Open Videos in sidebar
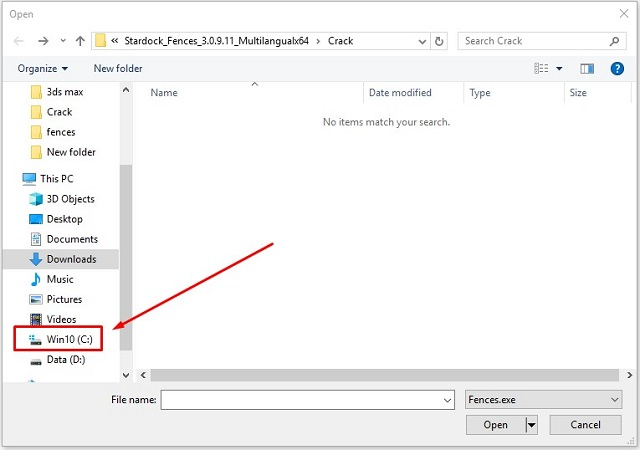640x450 pixels. (x=53, y=319)
